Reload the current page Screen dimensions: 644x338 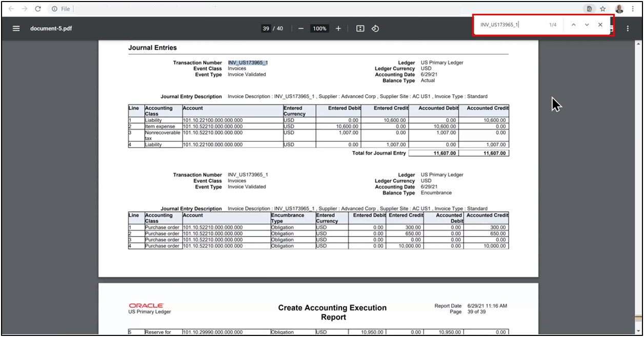[38, 8]
